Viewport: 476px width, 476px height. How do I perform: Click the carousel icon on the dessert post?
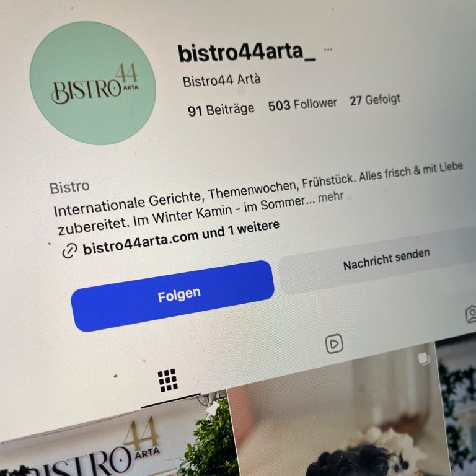point(423,358)
